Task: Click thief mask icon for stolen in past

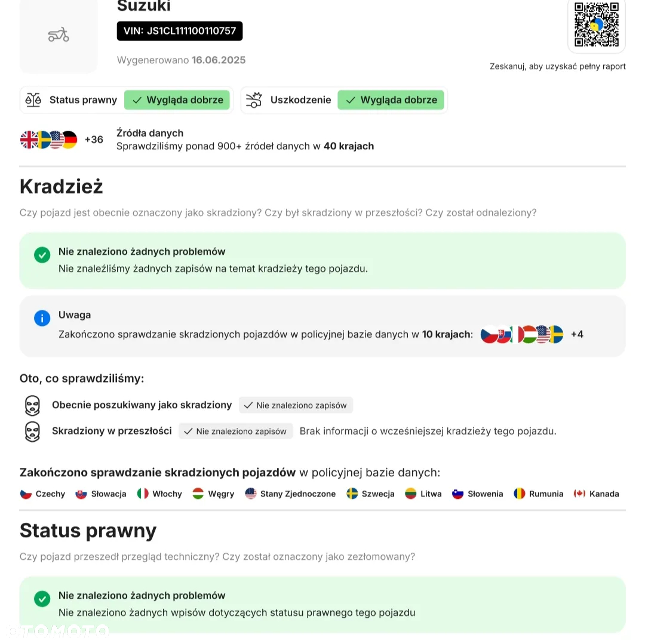Action: click(x=32, y=432)
